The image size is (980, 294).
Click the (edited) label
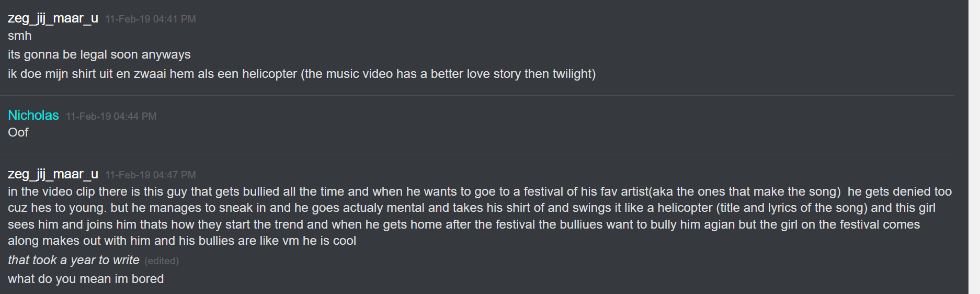162,261
